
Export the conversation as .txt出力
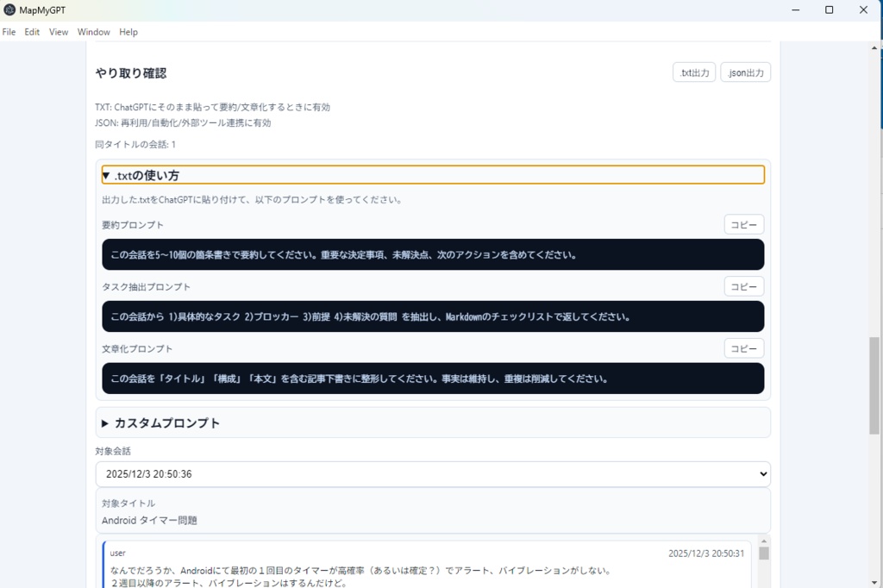(x=694, y=72)
